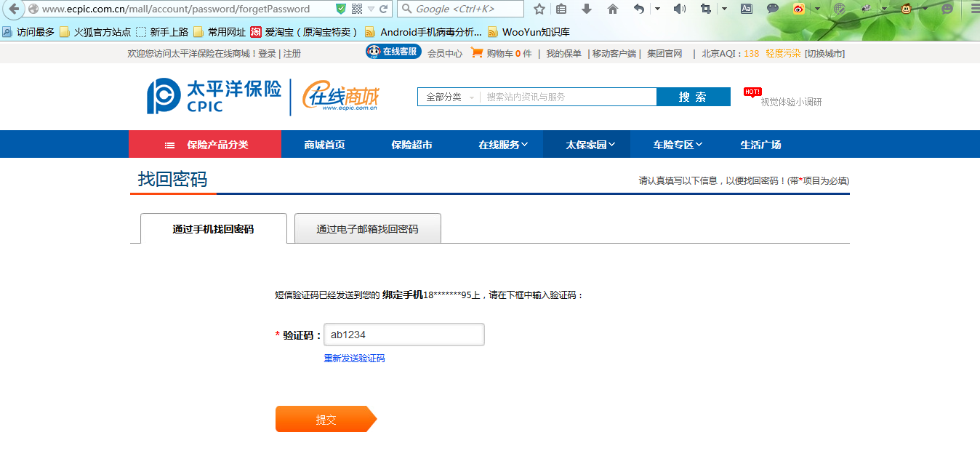Click the 登录 login link
This screenshot has width=980, height=472.
(267, 54)
